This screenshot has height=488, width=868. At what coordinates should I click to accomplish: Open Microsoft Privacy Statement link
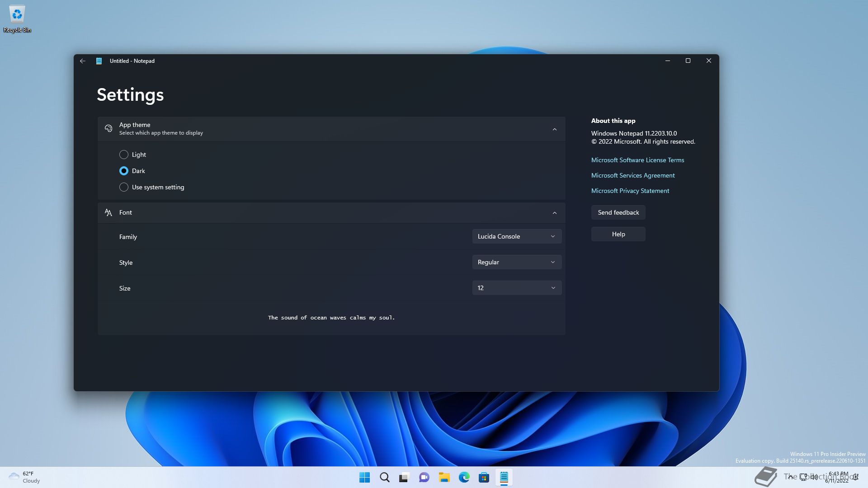[x=630, y=191]
